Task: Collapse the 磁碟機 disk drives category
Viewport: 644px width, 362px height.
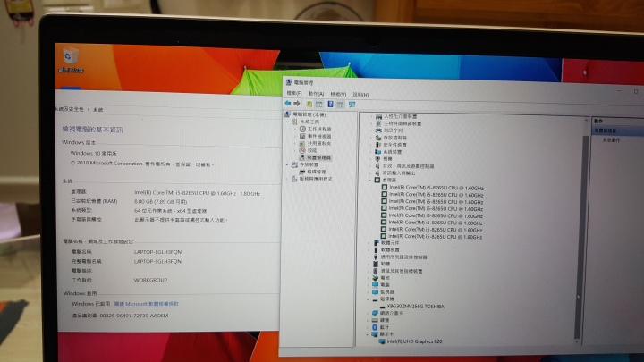Action: [x=368, y=299]
